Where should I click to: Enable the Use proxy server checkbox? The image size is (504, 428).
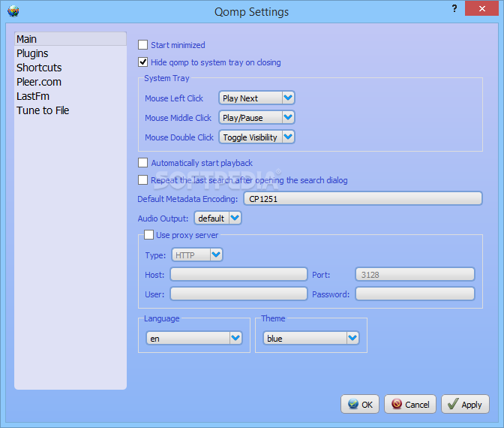[148, 234]
